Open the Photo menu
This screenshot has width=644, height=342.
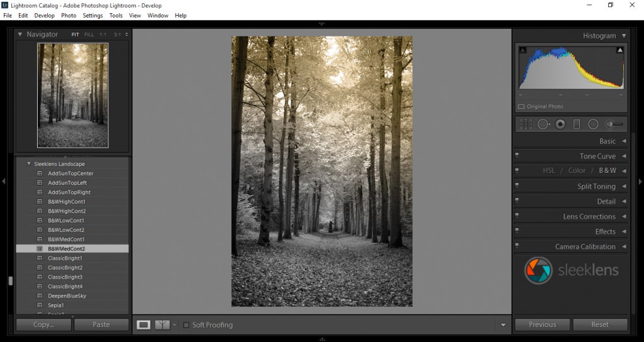pos(69,15)
